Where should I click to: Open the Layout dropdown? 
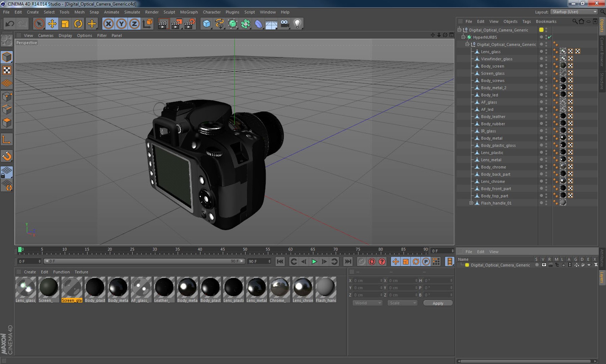[574, 12]
